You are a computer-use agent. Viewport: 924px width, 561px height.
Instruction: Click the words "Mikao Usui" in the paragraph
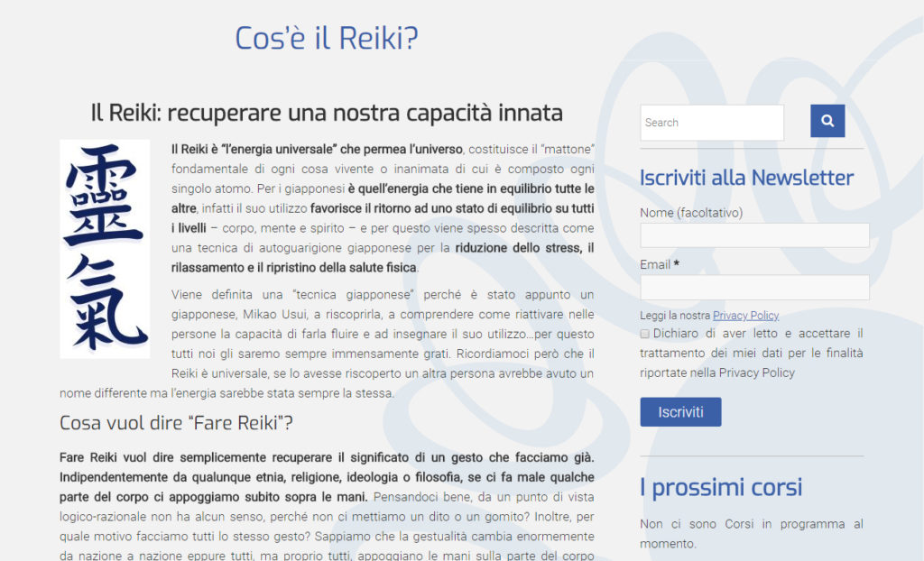pos(275,314)
